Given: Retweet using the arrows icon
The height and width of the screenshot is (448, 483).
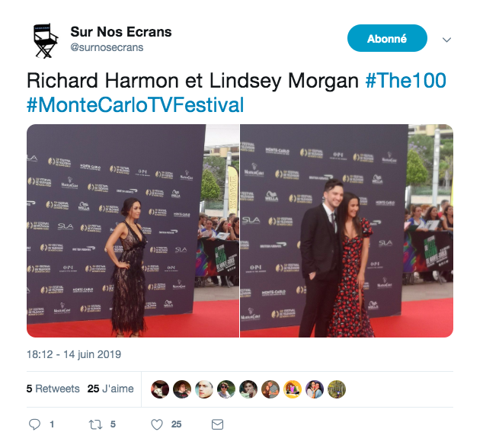Looking at the screenshot, I should (x=95, y=424).
